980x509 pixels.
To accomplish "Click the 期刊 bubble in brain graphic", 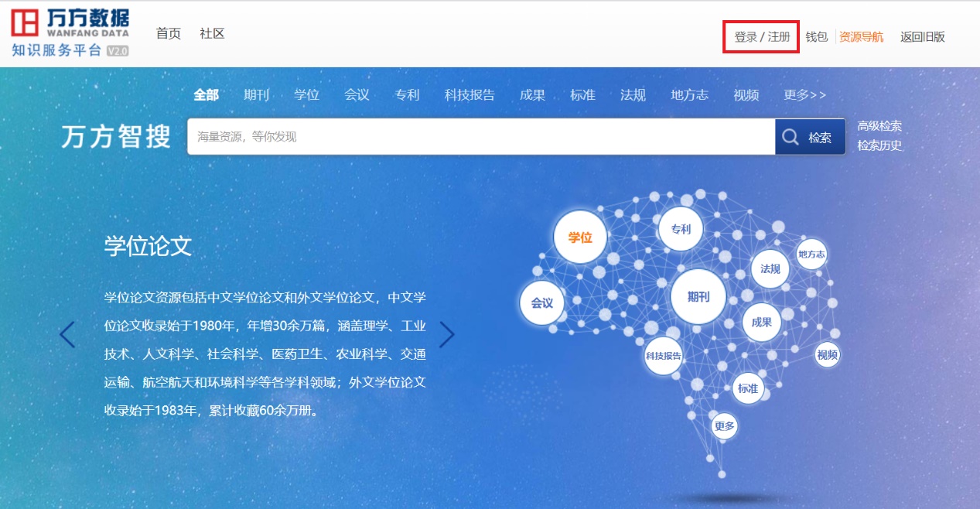I will 698,296.
